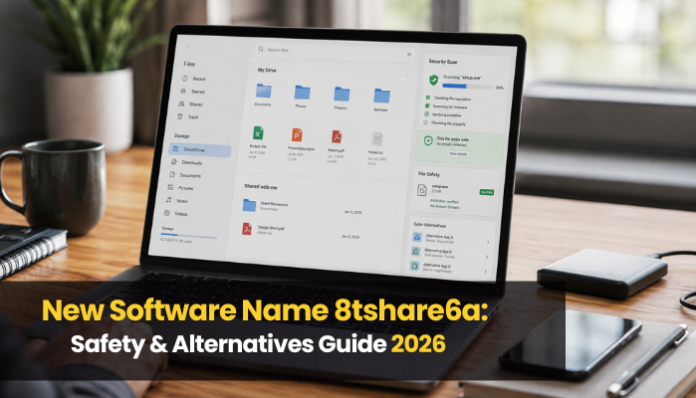This screenshot has height=398, width=696.
Task: Click the Shared with me heading
Action: pyautogui.click(x=261, y=187)
